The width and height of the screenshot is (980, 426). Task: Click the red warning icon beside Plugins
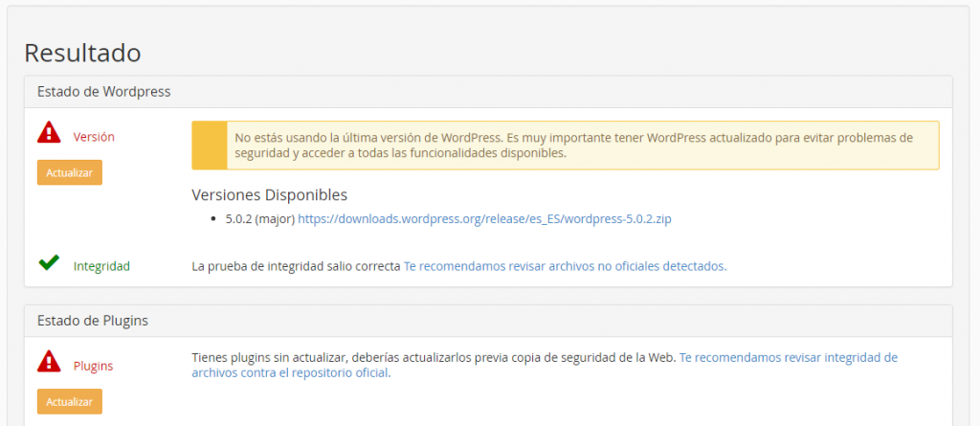49,362
